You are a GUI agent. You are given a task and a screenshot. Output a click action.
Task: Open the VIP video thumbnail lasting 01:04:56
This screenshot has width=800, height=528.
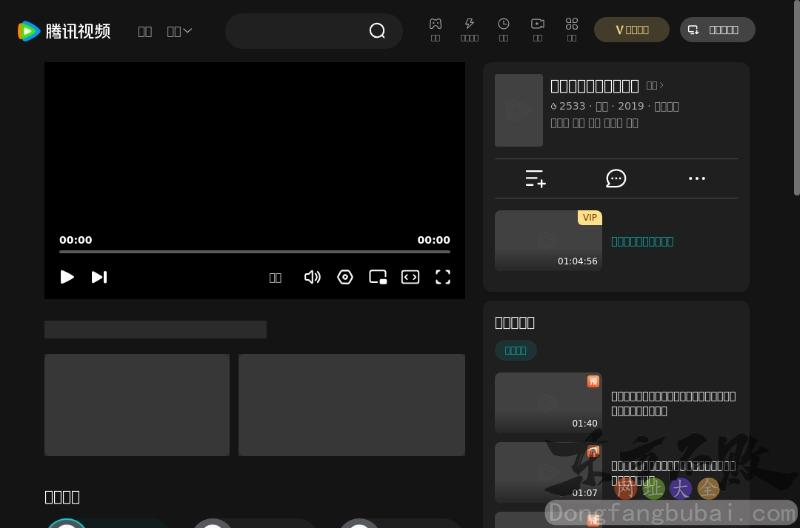click(x=548, y=240)
